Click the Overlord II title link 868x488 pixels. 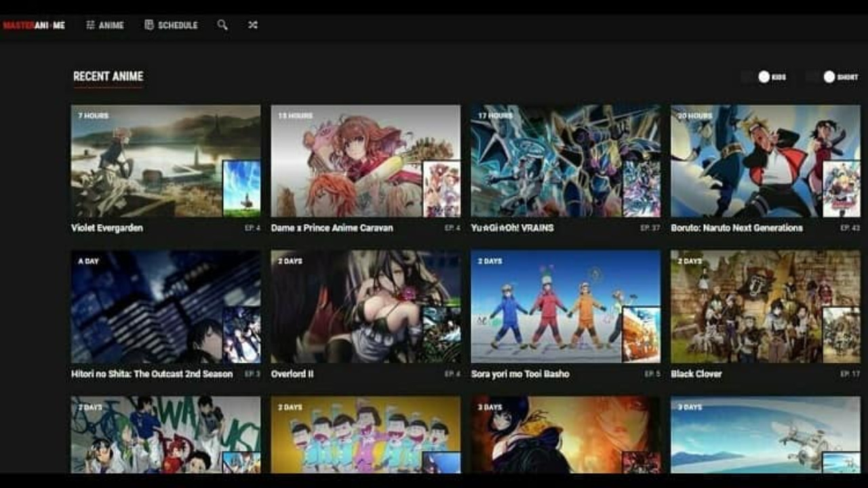[292, 373]
